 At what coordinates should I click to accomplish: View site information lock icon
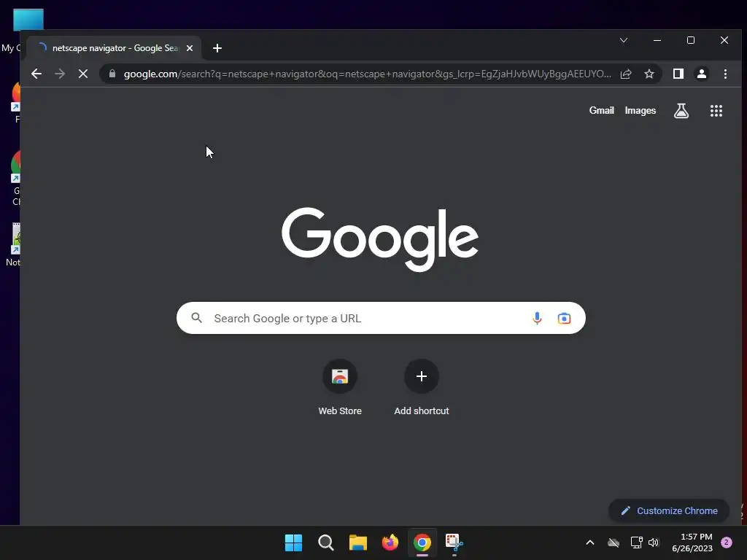coord(112,74)
